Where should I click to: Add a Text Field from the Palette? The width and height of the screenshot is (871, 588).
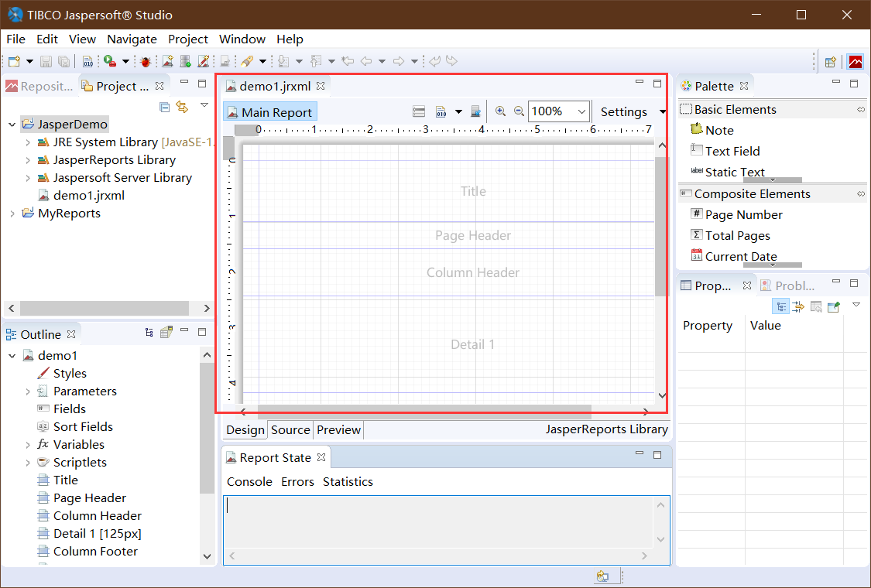click(725, 150)
